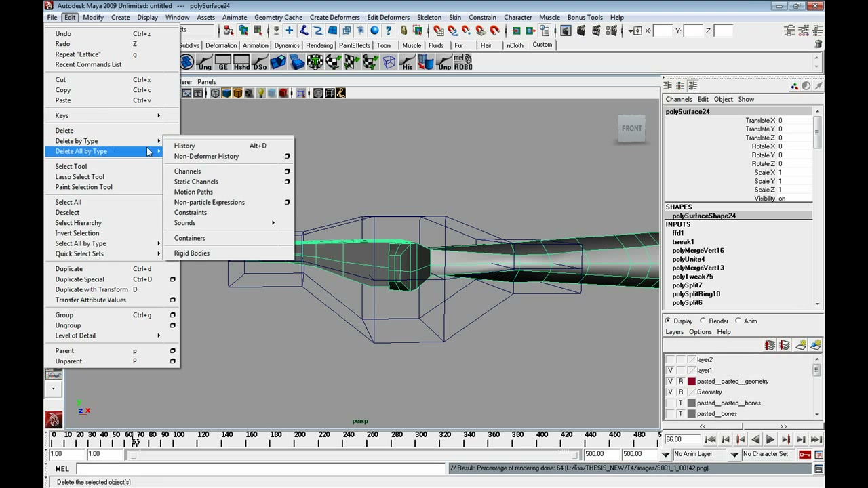Select the Render layer radio button
Screen dimensions: 868x488
(703, 321)
